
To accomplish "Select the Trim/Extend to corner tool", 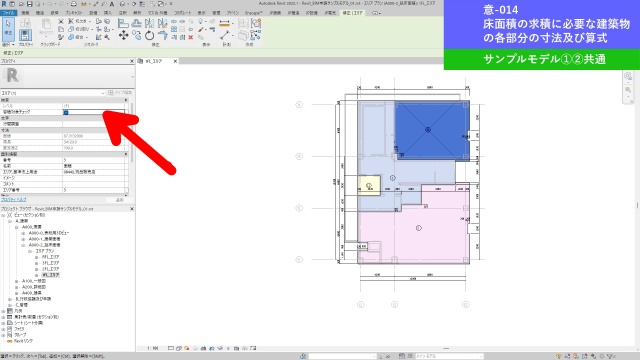I will 162,36.
